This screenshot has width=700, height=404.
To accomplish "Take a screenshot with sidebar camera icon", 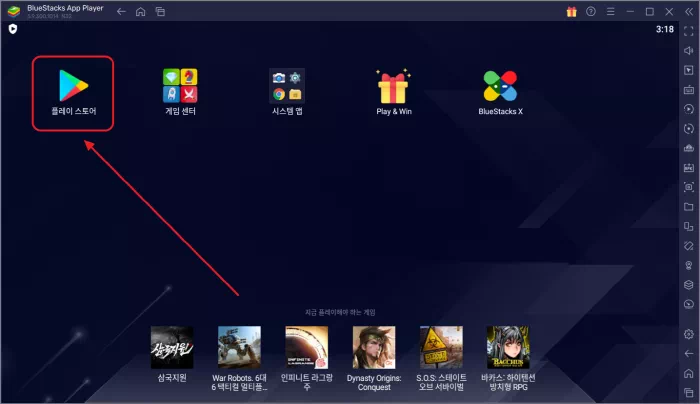I will click(x=689, y=187).
